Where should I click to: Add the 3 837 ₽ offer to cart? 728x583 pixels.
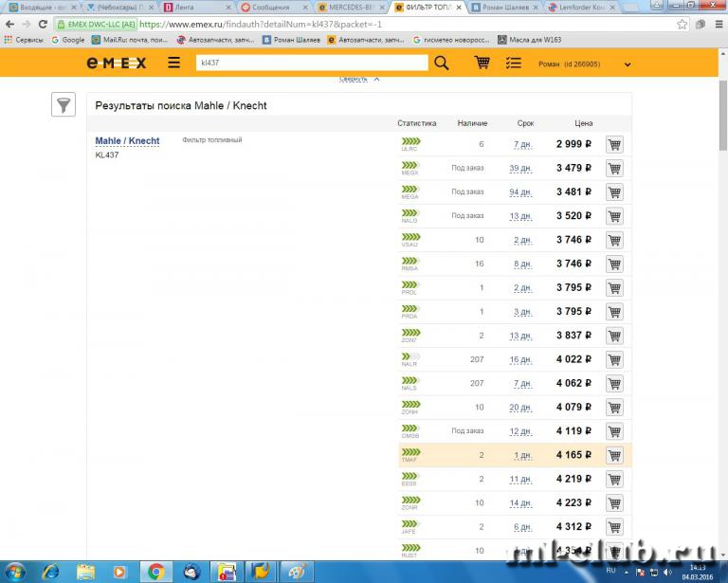[614, 336]
